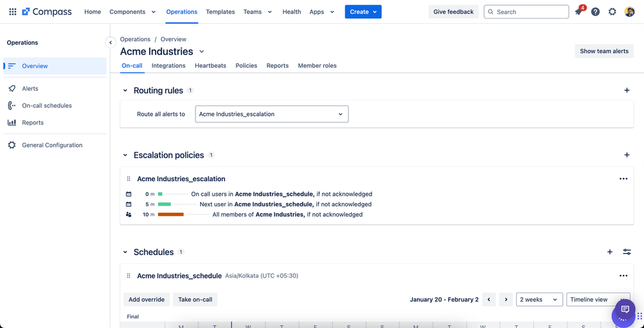Image resolution: width=644 pixels, height=328 pixels.
Task: Click the Give feedback button
Action: 454,12
